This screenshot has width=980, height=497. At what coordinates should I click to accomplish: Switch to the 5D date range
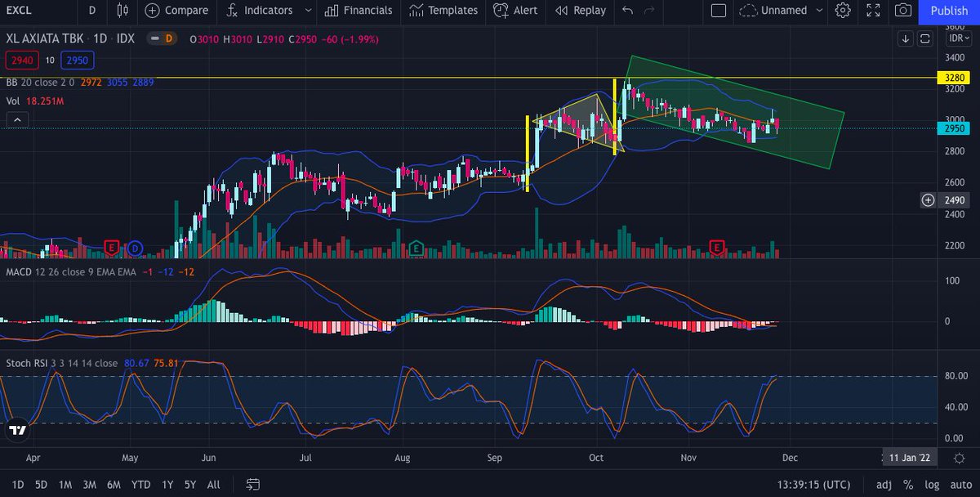click(41, 484)
